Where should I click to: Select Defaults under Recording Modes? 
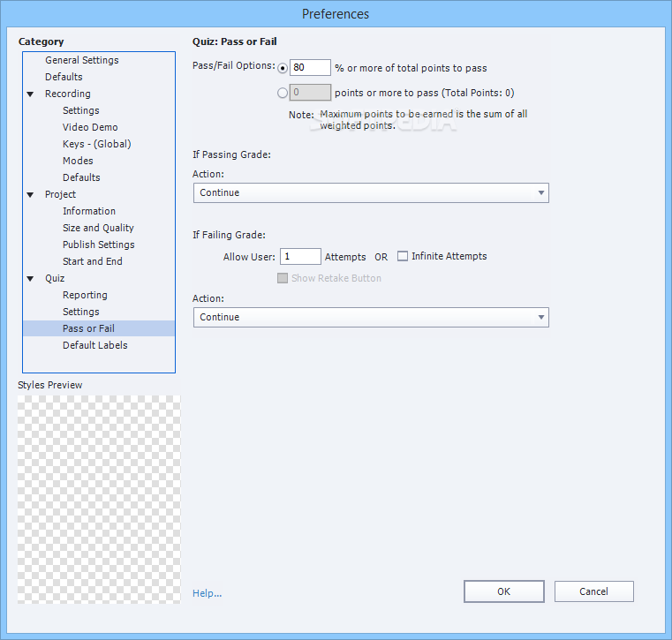pos(81,177)
